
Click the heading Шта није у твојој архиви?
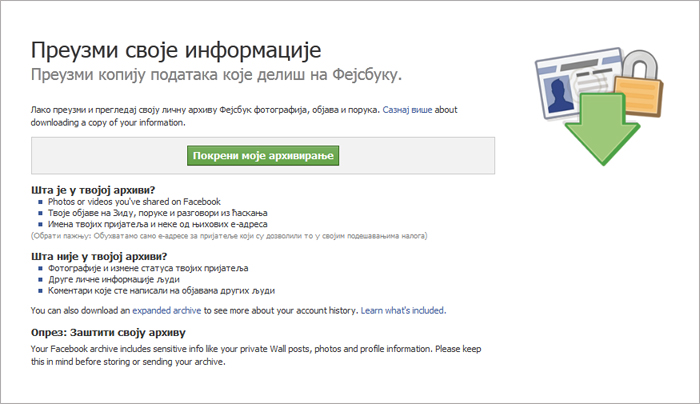99,256
